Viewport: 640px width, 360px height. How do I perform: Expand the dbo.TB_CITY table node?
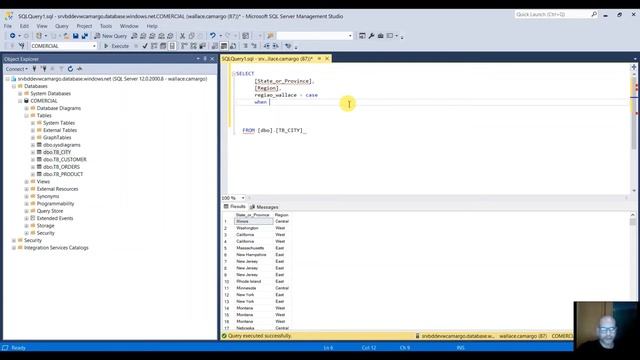tap(33, 152)
